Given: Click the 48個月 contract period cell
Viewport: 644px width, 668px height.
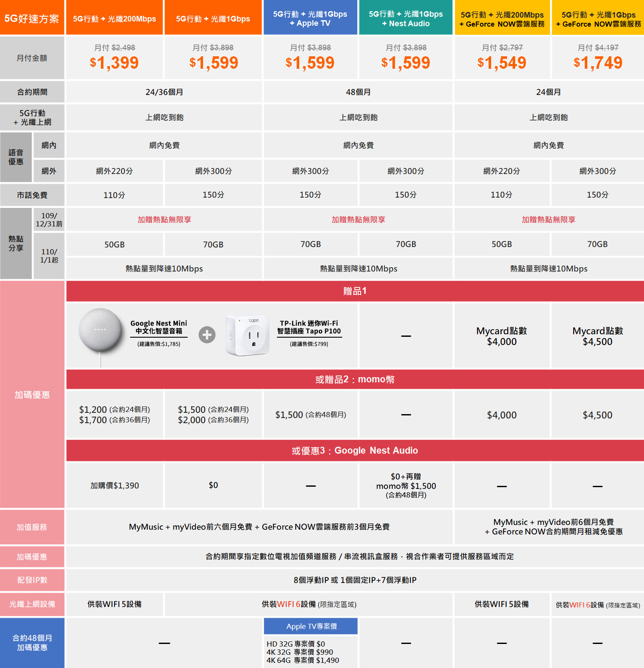Looking at the screenshot, I should click(358, 92).
